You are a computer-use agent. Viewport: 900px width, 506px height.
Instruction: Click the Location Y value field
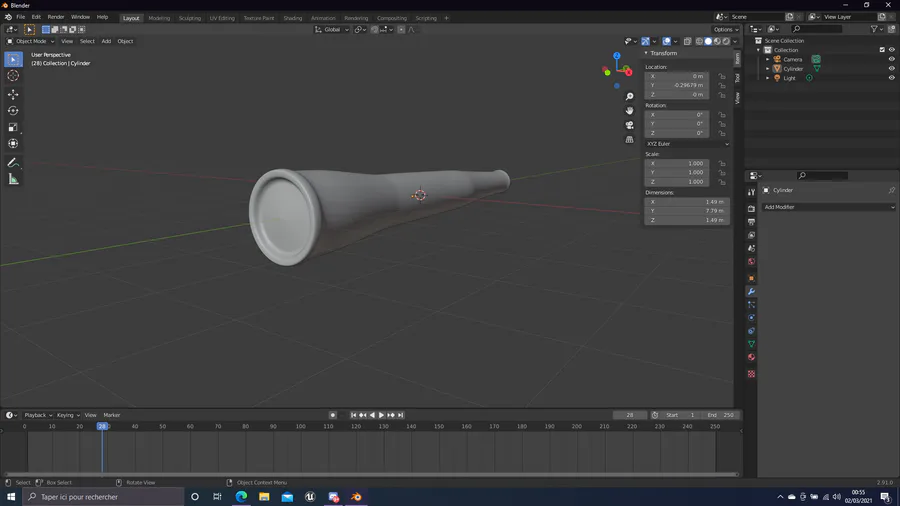tap(677, 85)
